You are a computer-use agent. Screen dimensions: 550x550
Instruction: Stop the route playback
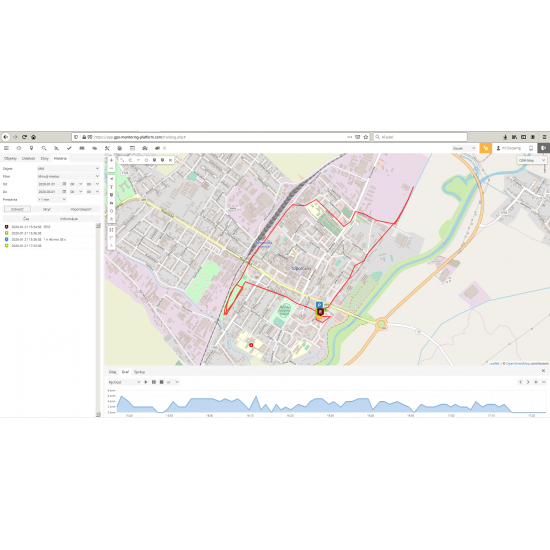pos(161,382)
